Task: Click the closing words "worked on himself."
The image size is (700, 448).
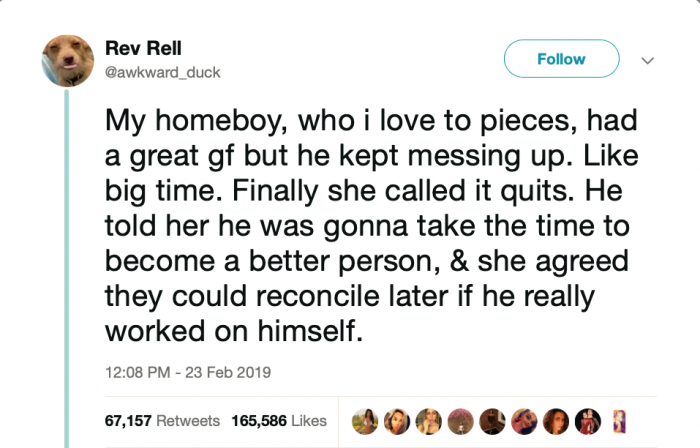Action: click(x=233, y=329)
